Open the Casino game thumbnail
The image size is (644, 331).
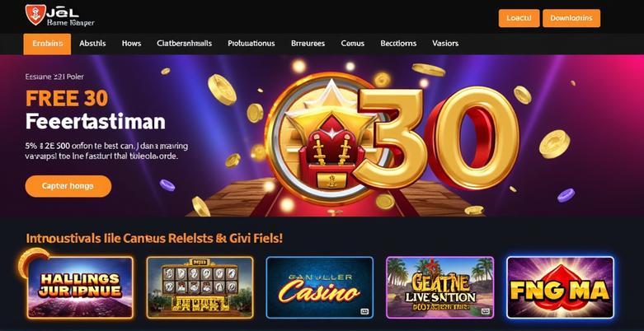click(320, 287)
